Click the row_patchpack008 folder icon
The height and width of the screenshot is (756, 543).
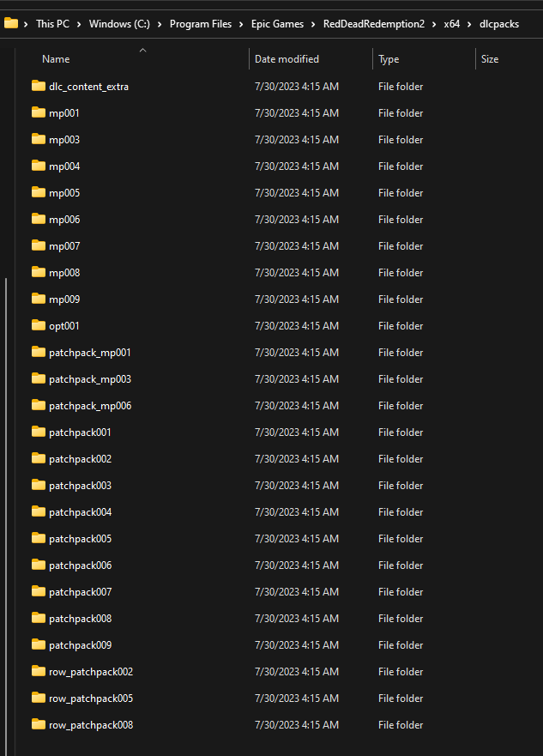(x=39, y=724)
